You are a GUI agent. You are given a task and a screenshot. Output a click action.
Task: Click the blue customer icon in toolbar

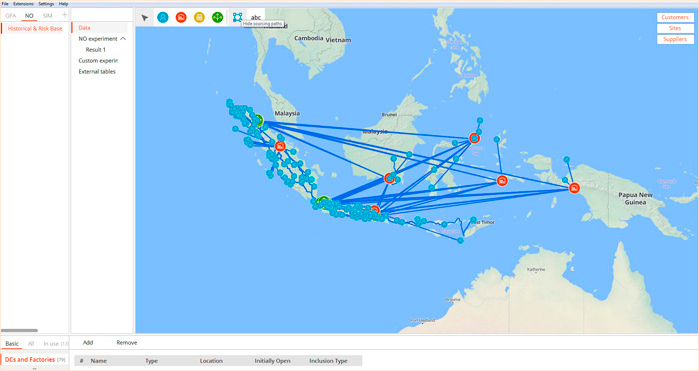(x=163, y=17)
